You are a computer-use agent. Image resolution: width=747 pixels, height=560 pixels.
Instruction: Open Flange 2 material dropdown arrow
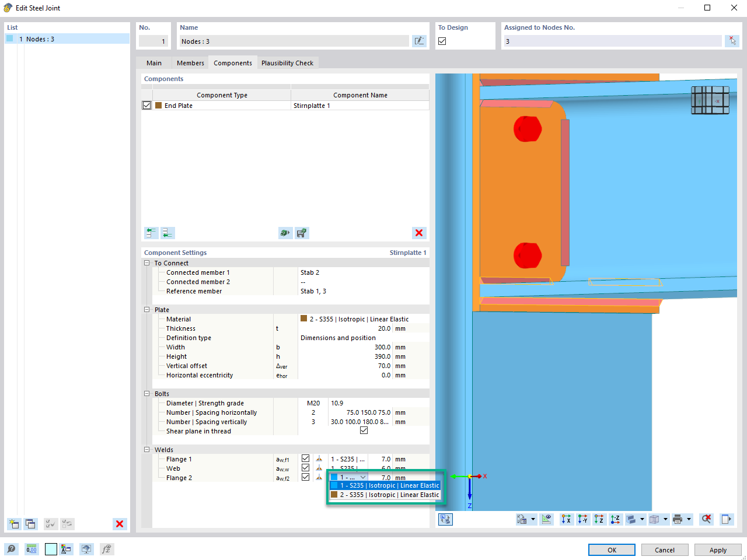363,477
